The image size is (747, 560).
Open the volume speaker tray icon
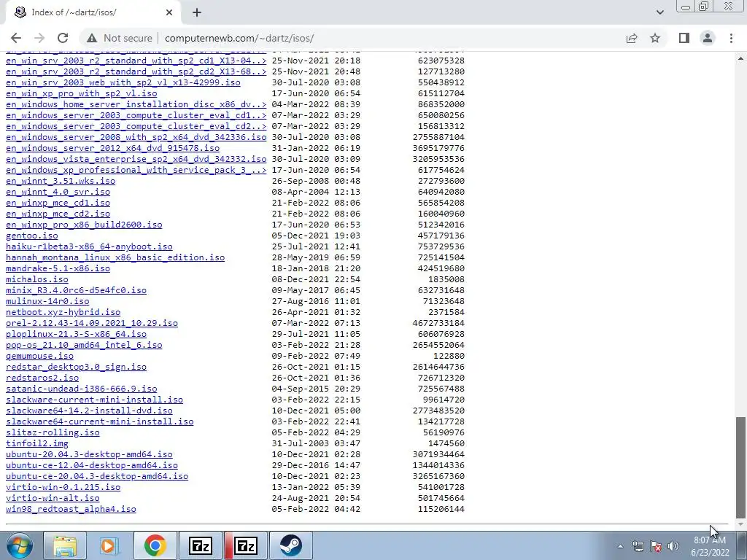click(673, 546)
